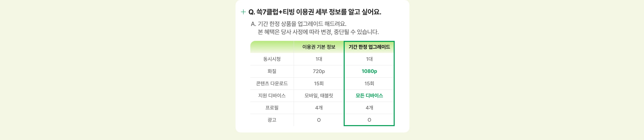Click the 광고 'O' cell in upgrade column
The image size is (644, 140).
pos(369,120)
